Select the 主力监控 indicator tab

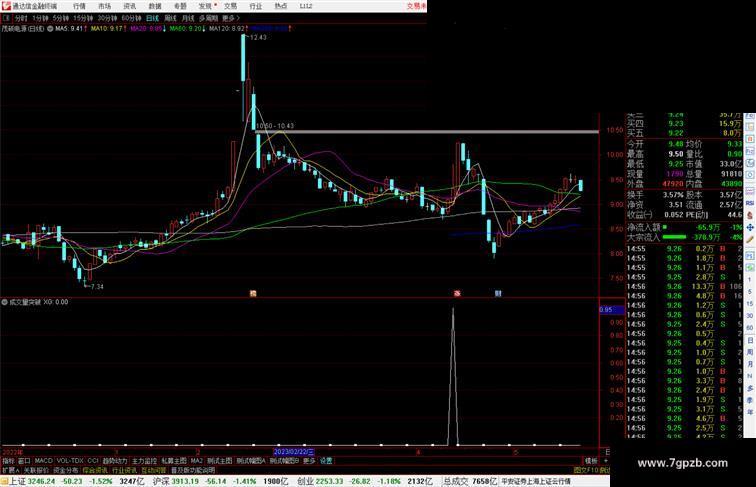[144, 461]
